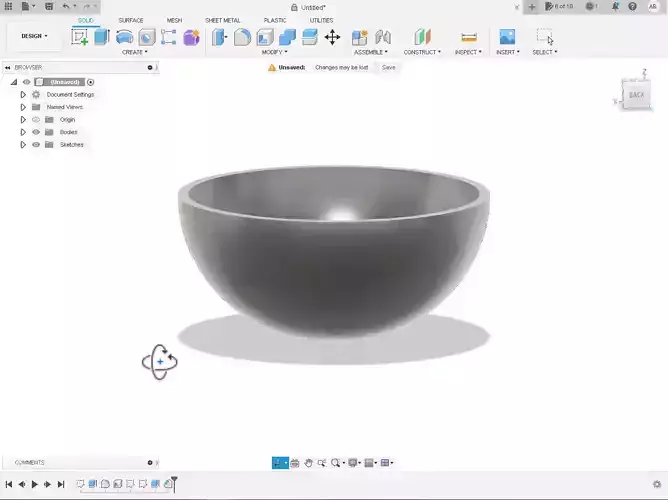Click the purple Create Form icon

click(191, 37)
